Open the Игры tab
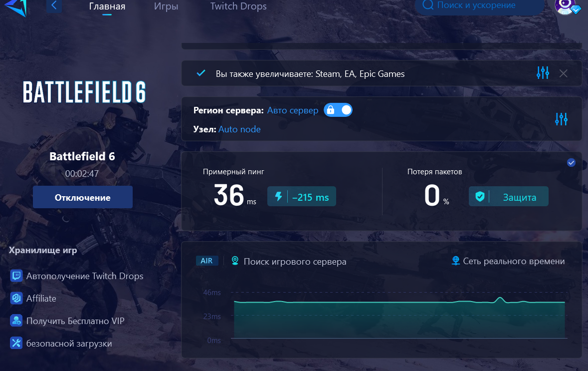This screenshot has width=588, height=371. coord(166,6)
